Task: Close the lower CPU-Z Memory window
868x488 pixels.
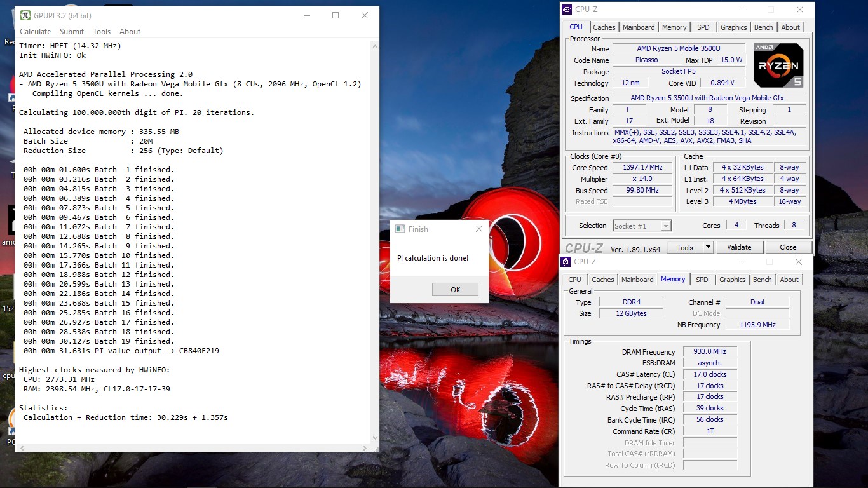Action: coord(799,262)
